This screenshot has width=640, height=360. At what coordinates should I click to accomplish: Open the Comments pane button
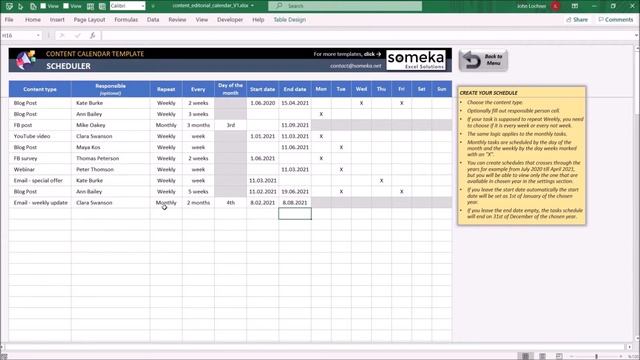pyautogui.click(x=616, y=20)
